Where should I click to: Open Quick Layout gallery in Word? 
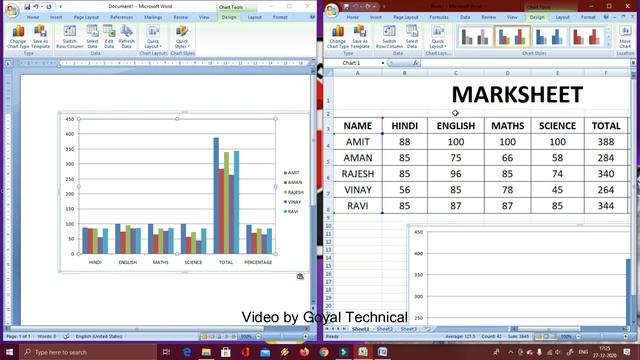(x=153, y=37)
